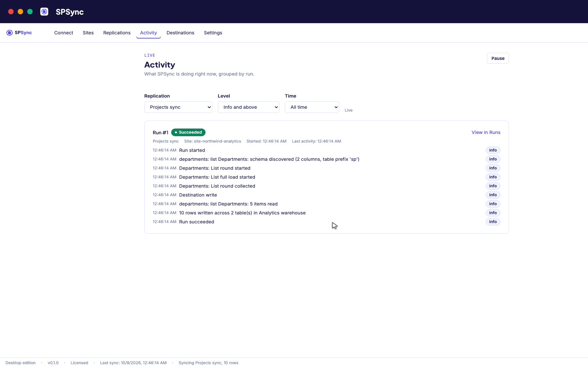Click the Live indicator beside the filters
Viewport: 588px width, 368px height.
click(348, 110)
